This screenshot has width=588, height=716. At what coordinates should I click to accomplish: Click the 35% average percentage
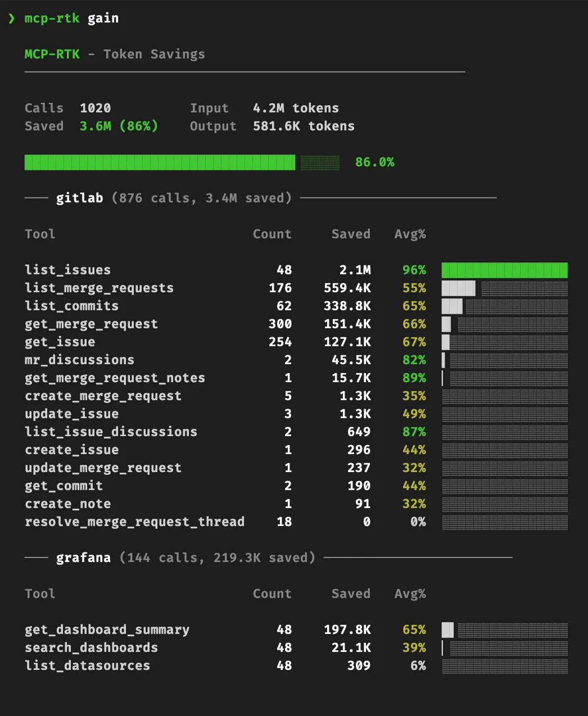tap(414, 396)
